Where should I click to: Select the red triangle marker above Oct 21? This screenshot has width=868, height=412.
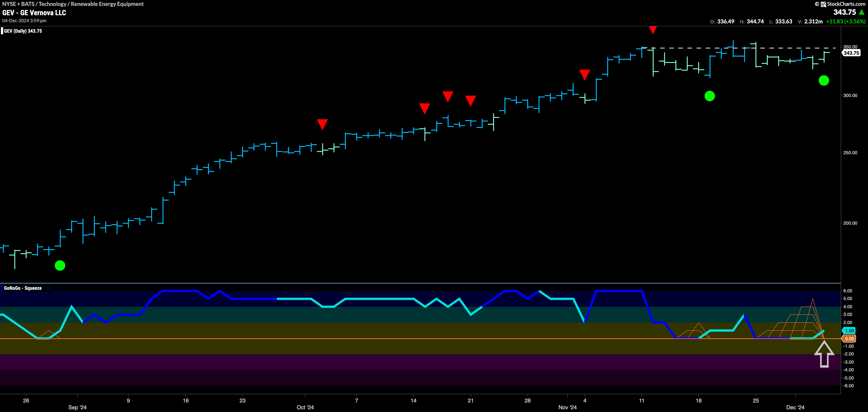tap(470, 101)
